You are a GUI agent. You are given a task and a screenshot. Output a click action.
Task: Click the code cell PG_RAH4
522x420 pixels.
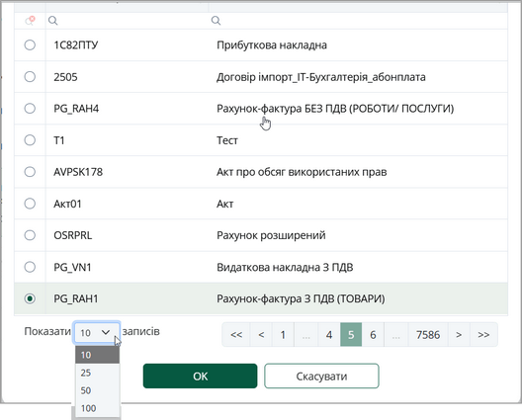tap(127, 109)
